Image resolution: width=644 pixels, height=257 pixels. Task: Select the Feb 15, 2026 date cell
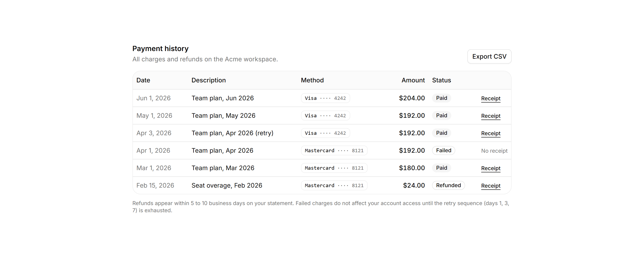155,185
